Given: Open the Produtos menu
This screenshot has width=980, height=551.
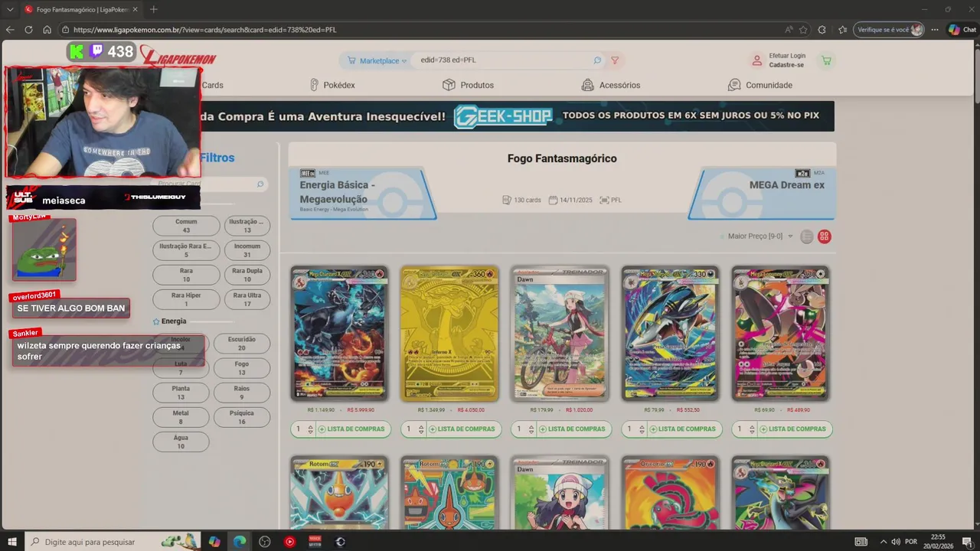Looking at the screenshot, I should coord(468,85).
